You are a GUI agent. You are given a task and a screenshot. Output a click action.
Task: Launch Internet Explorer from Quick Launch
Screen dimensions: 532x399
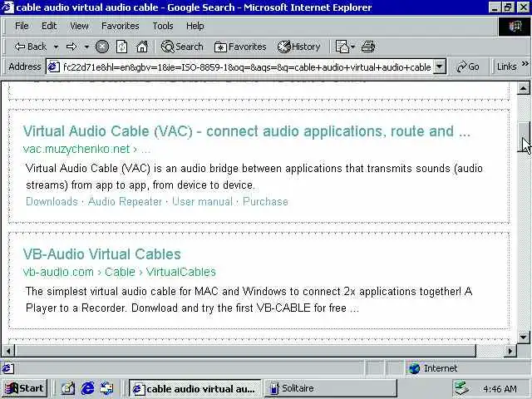[x=88, y=388]
